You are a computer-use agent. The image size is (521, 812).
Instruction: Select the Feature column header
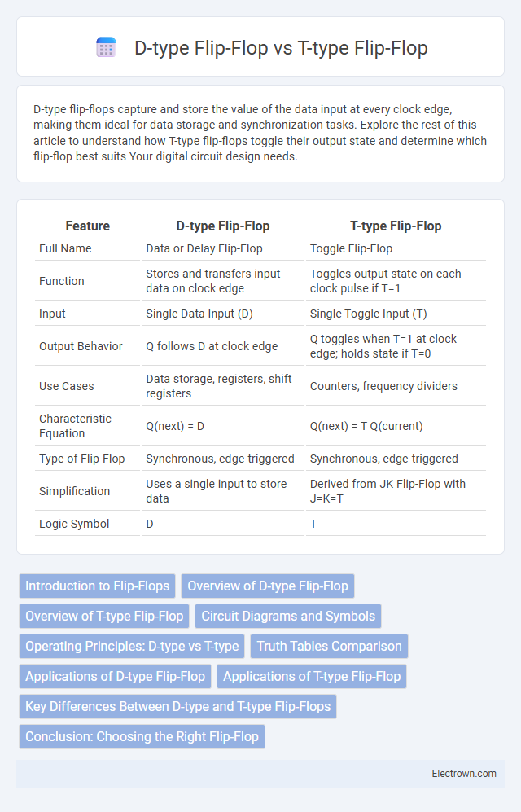[x=87, y=226]
